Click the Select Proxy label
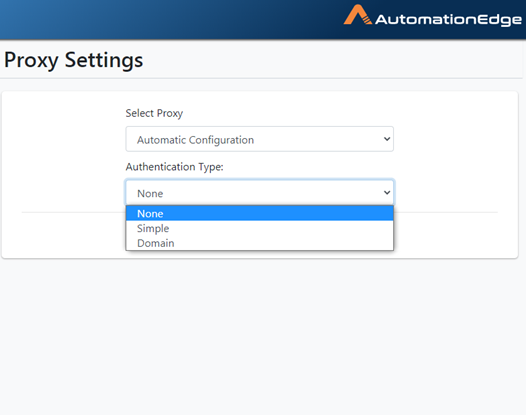This screenshot has width=526, height=415. 154,113
